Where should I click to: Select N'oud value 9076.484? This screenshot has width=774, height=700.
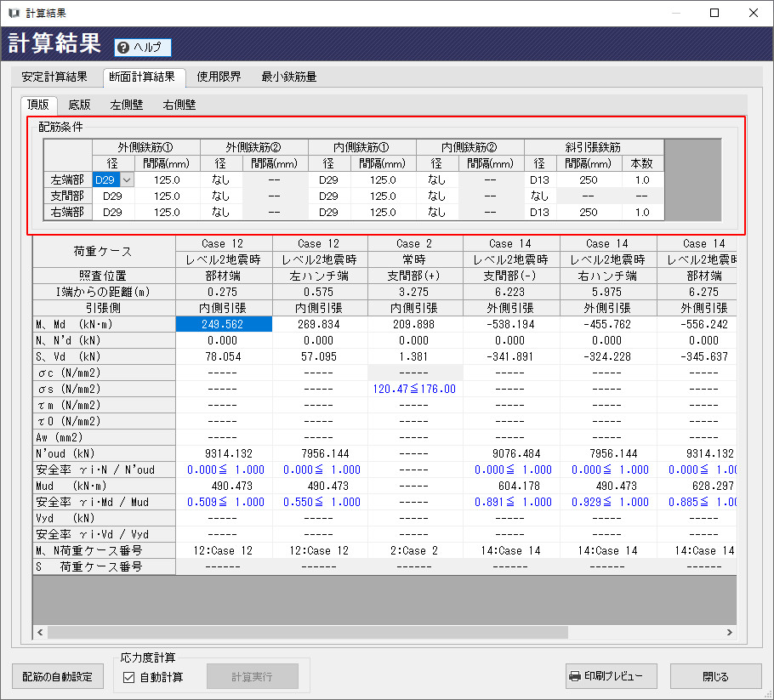(511, 453)
